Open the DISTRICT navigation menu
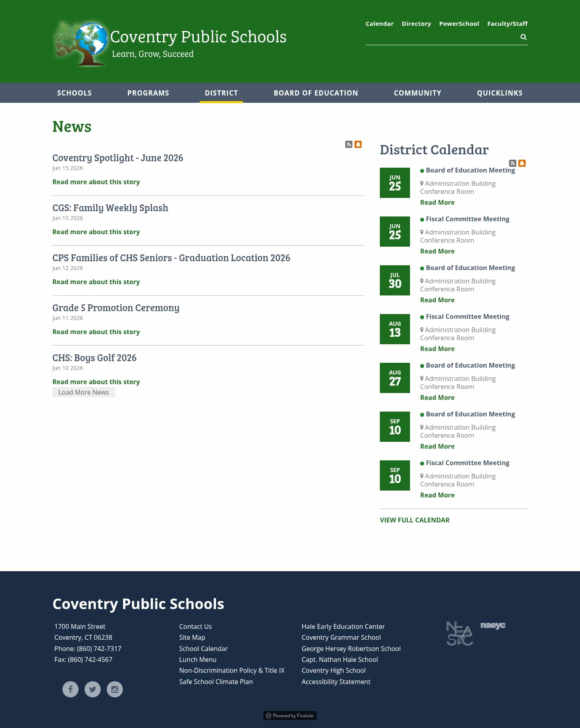The width and height of the screenshot is (580, 728). pos(221,93)
